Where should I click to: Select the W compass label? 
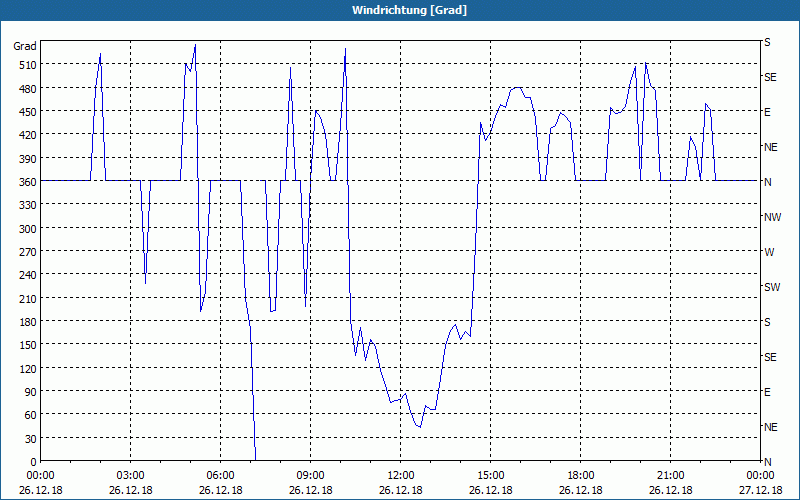(x=769, y=252)
